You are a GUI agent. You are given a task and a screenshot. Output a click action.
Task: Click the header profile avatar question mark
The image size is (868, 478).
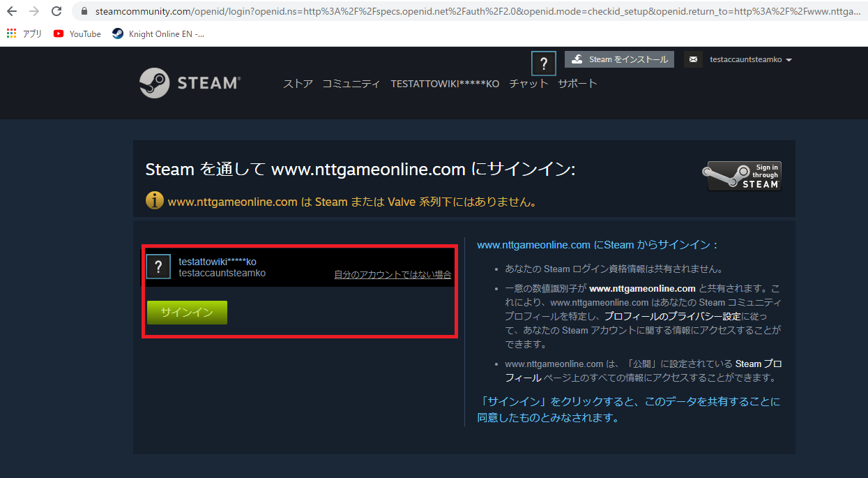click(x=544, y=64)
